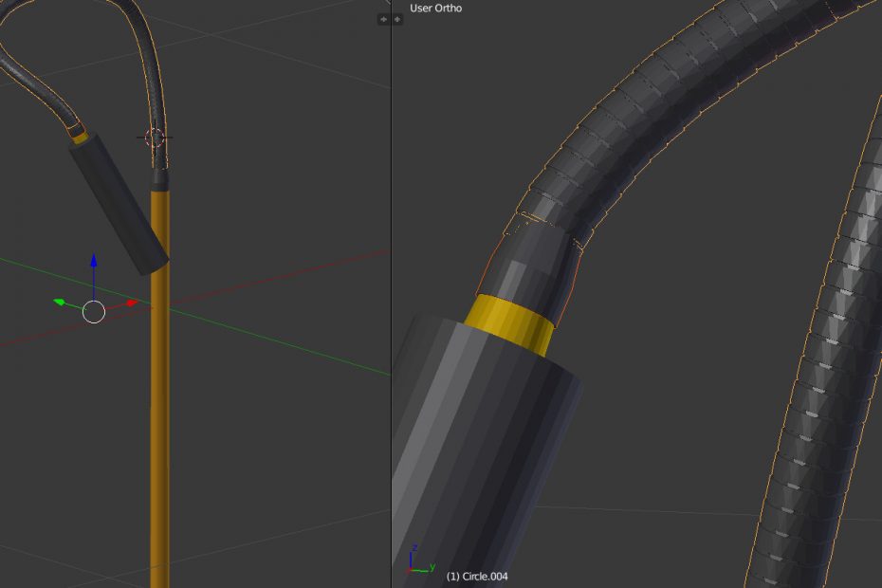882x588 pixels.
Task: Click the 3D cursor crosshair on the hose
Action: point(155,138)
